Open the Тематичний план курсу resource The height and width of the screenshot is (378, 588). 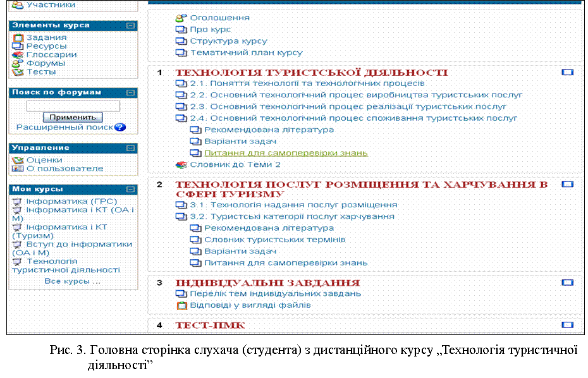247,52
